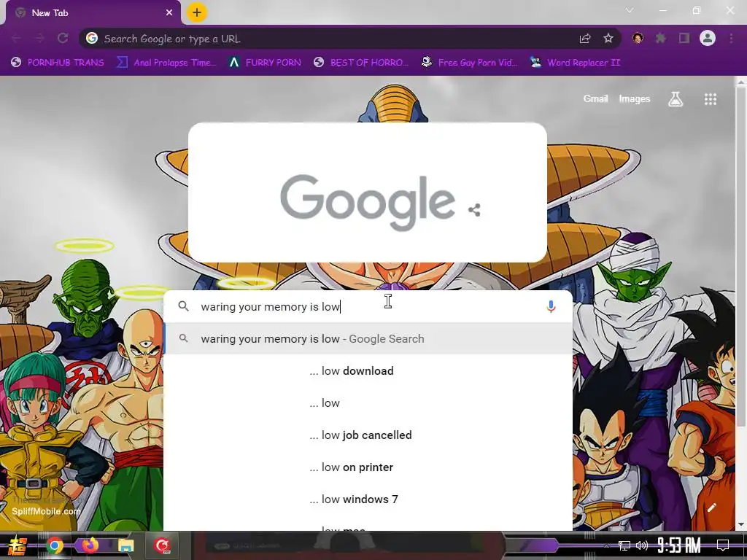Choose the '... low on printer' suggestion

pyautogui.click(x=368, y=467)
